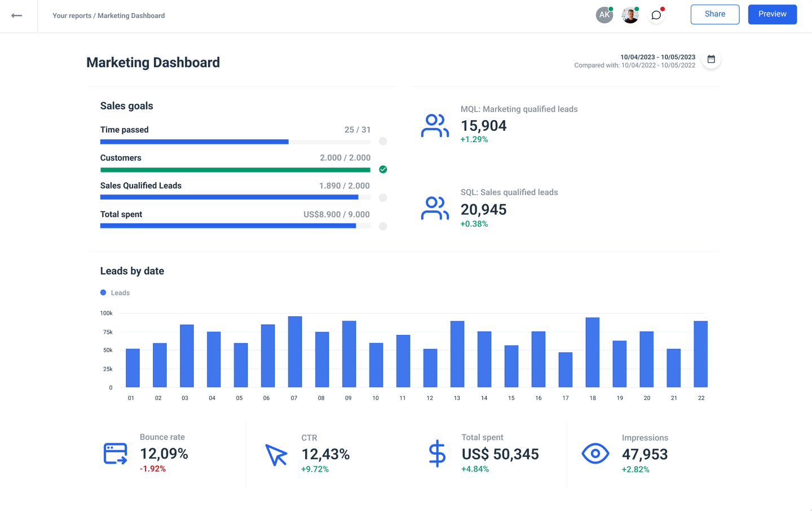Open the AK user avatar menu

pos(604,15)
